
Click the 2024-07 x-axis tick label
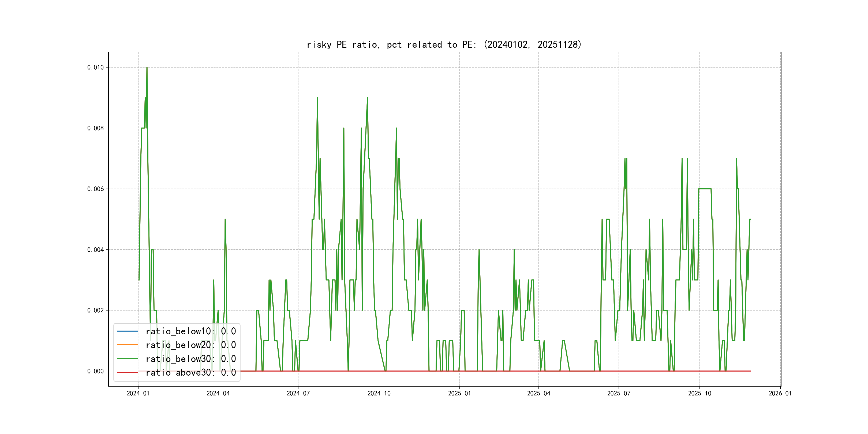[x=298, y=394]
